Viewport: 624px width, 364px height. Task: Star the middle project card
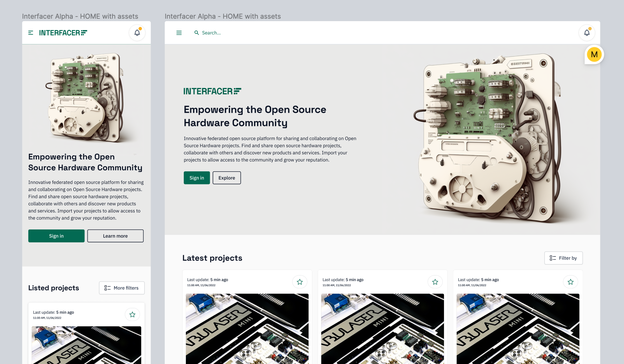(435, 282)
